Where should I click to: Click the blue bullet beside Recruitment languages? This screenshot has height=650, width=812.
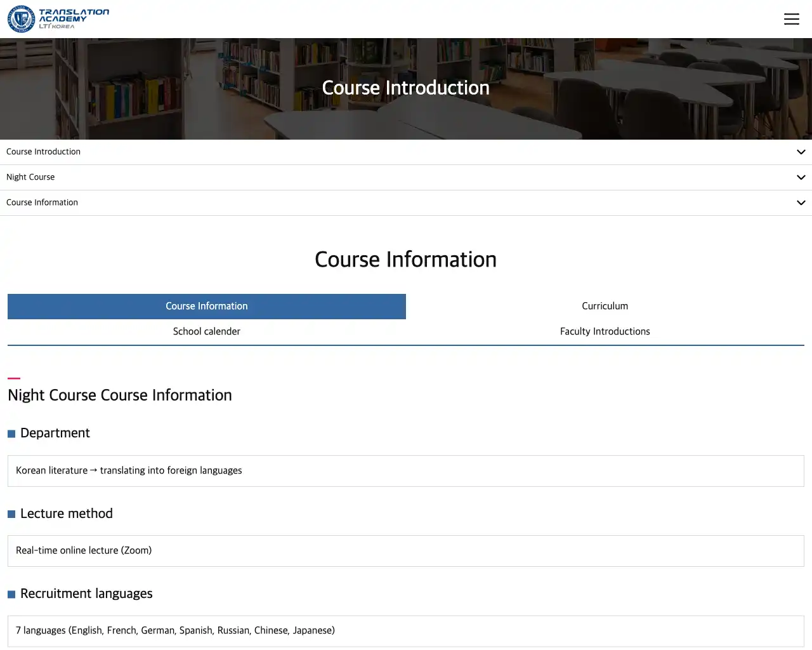11,594
